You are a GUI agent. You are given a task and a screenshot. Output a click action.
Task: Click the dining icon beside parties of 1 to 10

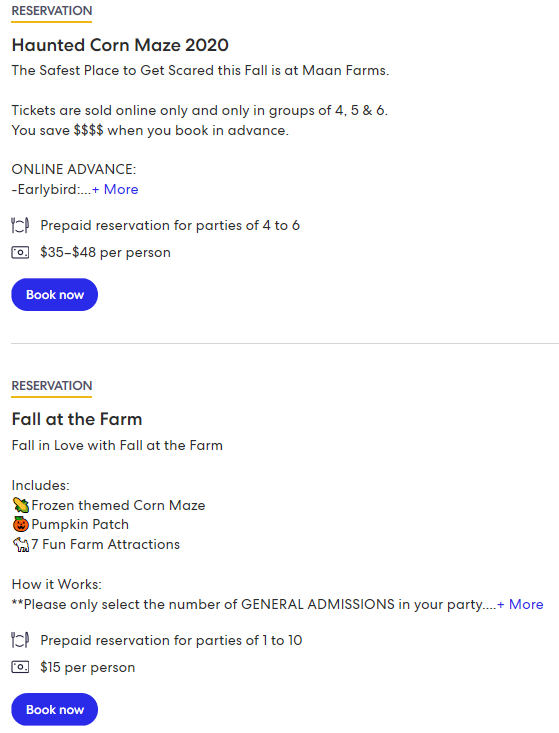(20, 640)
